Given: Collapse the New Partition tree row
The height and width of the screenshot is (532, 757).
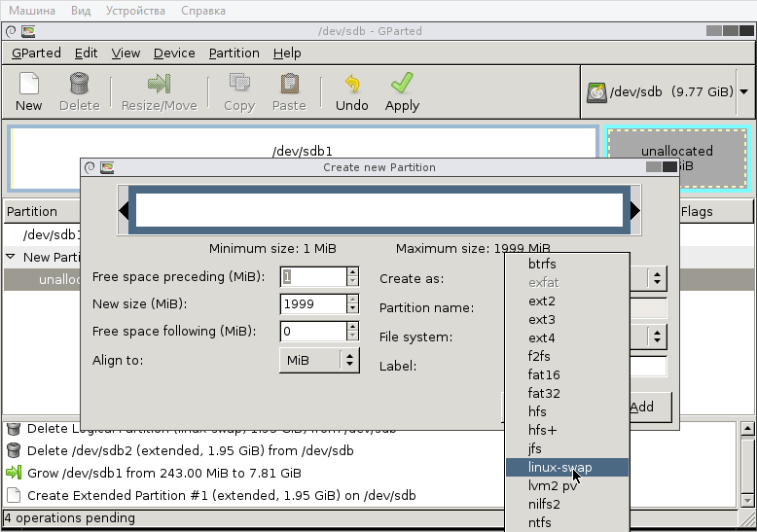Looking at the screenshot, I should pos(11,257).
